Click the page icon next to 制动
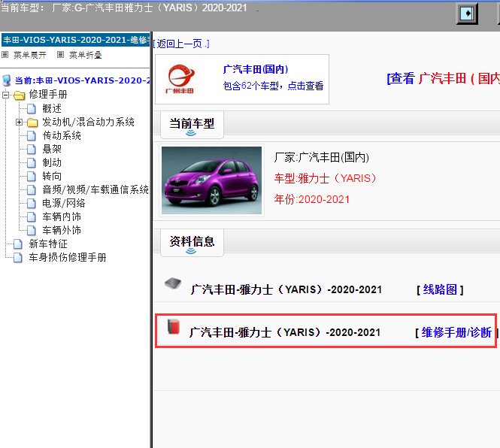This screenshot has height=448, width=500. [32, 163]
